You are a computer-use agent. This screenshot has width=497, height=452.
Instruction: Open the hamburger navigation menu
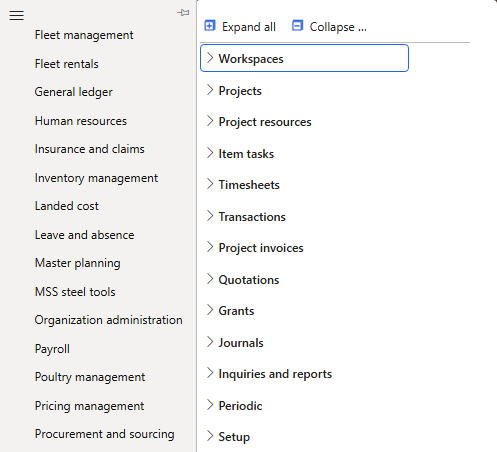(16, 15)
